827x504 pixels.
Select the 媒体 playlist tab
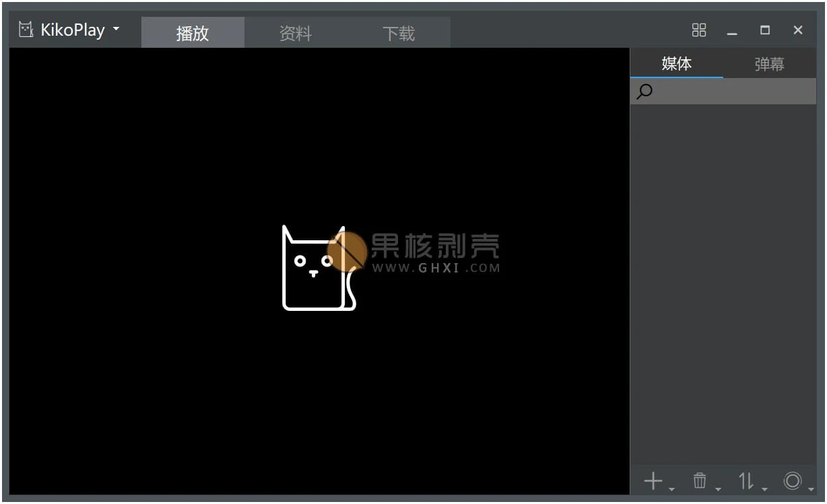click(677, 63)
